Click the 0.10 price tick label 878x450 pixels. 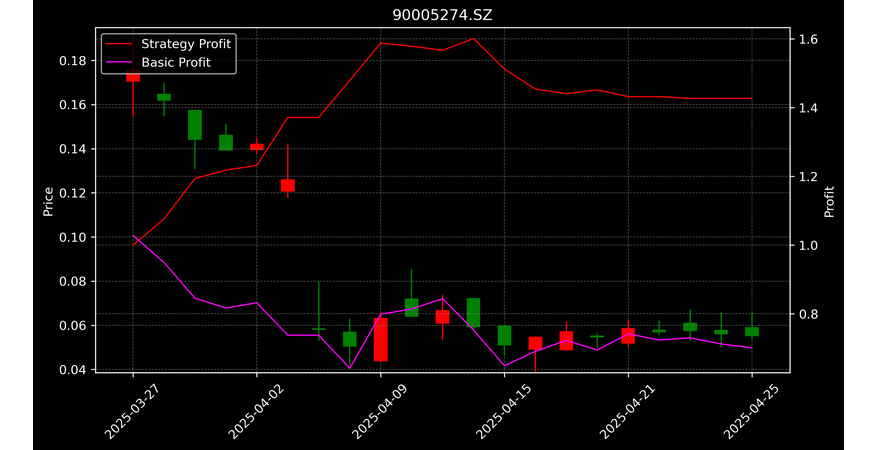[73, 238]
